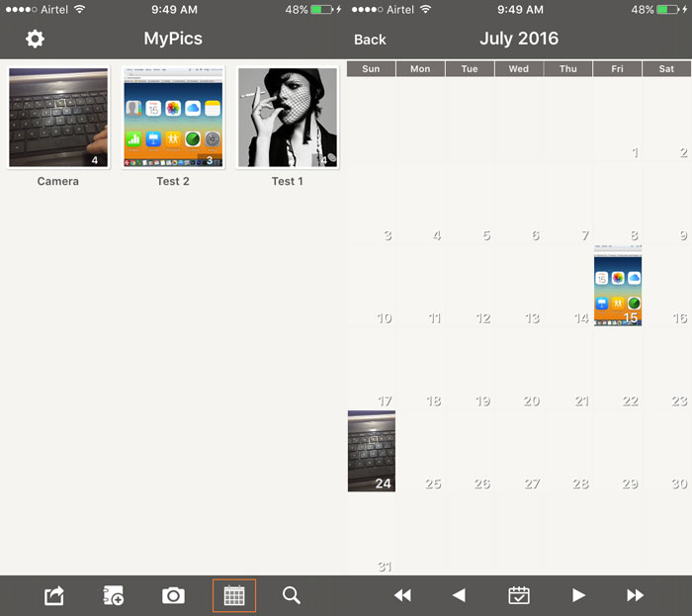Jump to today with calendar-check icon

click(x=519, y=595)
